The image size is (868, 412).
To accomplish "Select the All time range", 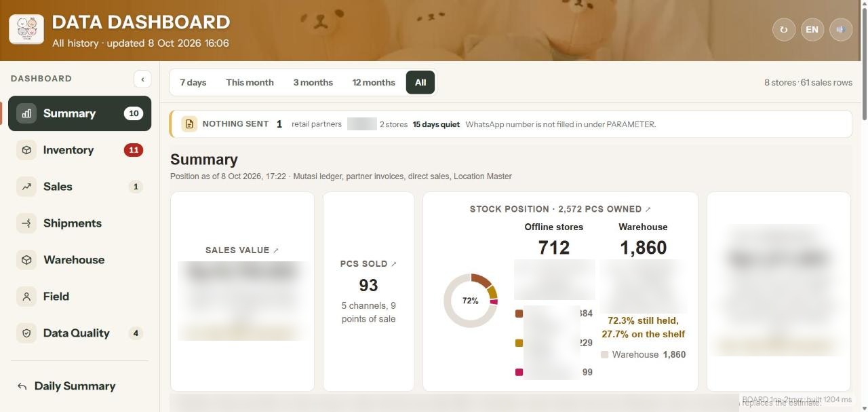I will [420, 82].
